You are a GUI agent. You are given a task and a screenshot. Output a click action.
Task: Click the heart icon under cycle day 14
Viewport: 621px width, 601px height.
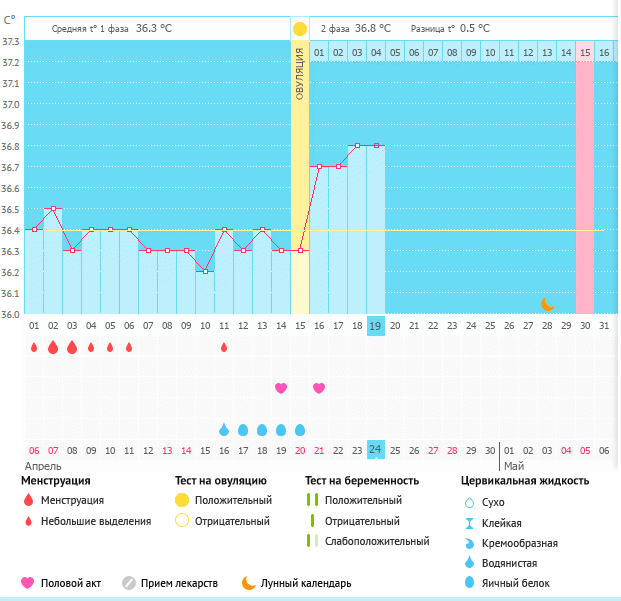tap(281, 388)
